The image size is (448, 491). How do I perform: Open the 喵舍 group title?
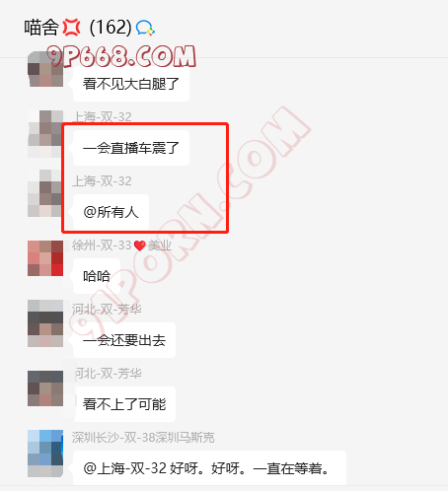pyautogui.click(x=41, y=28)
